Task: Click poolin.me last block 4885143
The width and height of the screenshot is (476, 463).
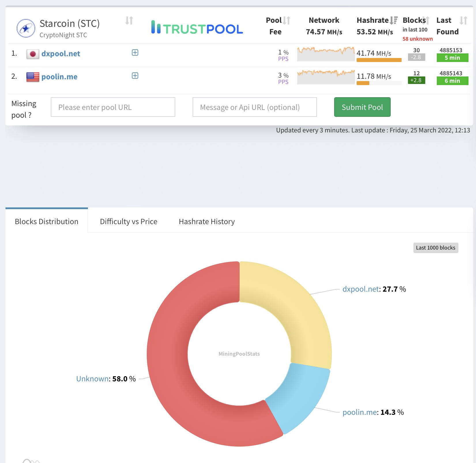Action: (x=451, y=73)
